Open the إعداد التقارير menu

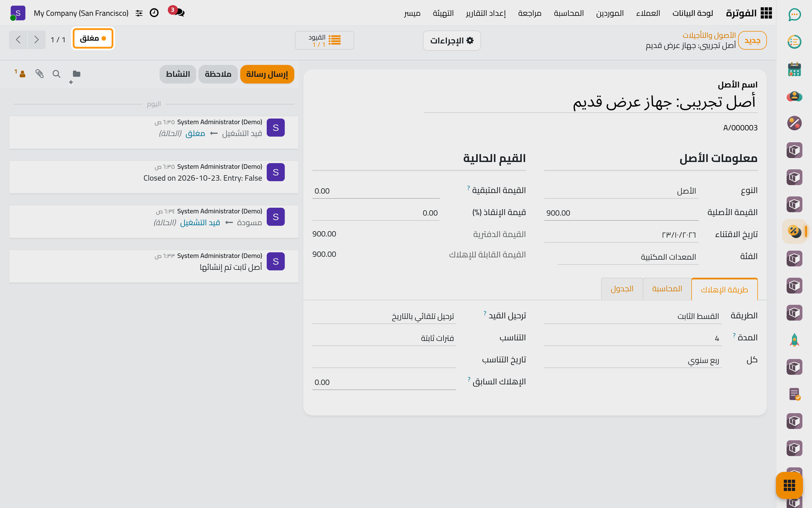pyautogui.click(x=486, y=13)
